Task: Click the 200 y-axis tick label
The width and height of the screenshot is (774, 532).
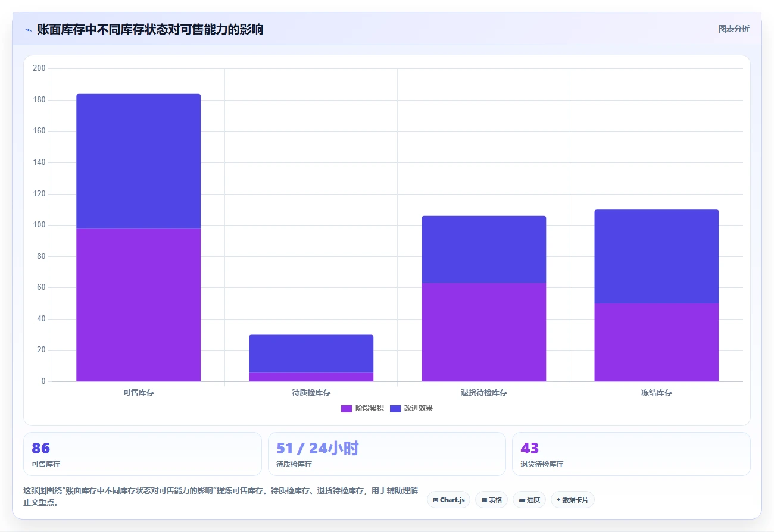Action: (x=39, y=68)
